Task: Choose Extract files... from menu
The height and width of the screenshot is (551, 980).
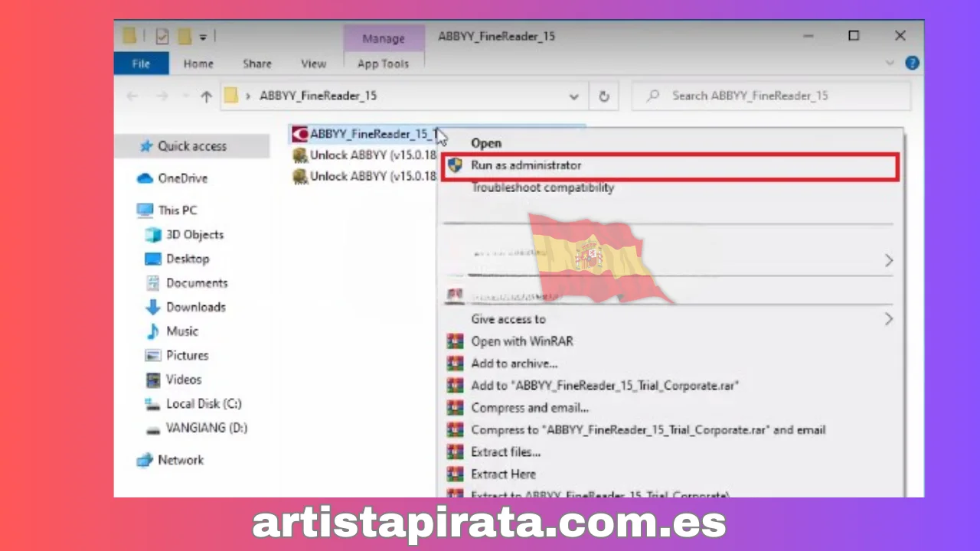Action: click(x=506, y=452)
